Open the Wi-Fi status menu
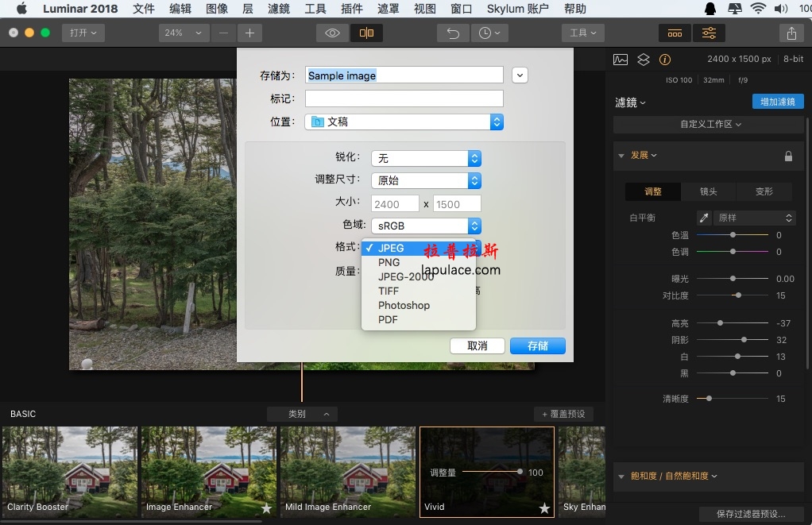The height and width of the screenshot is (525, 812). (758, 9)
